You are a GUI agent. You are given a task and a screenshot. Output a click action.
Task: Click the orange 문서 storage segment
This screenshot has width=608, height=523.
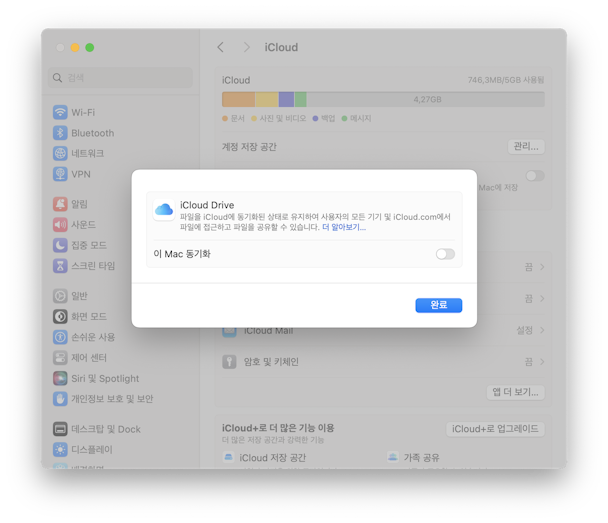(238, 99)
